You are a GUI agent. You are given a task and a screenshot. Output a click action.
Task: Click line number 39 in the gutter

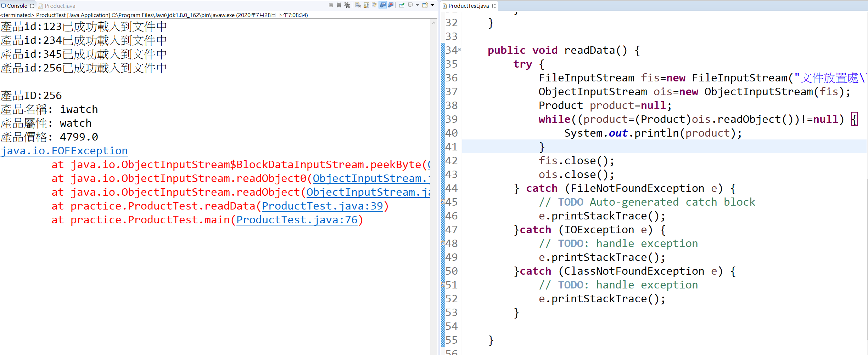pyautogui.click(x=452, y=119)
